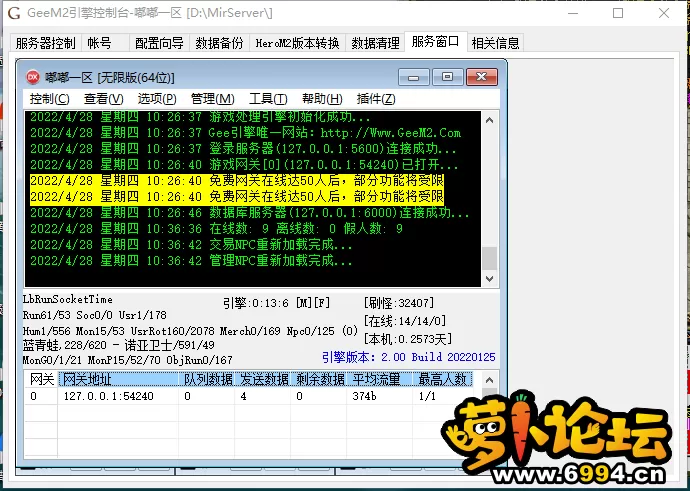This screenshot has width=690, height=491.
Task: Open the 相关信息 tab
Action: coord(495,43)
